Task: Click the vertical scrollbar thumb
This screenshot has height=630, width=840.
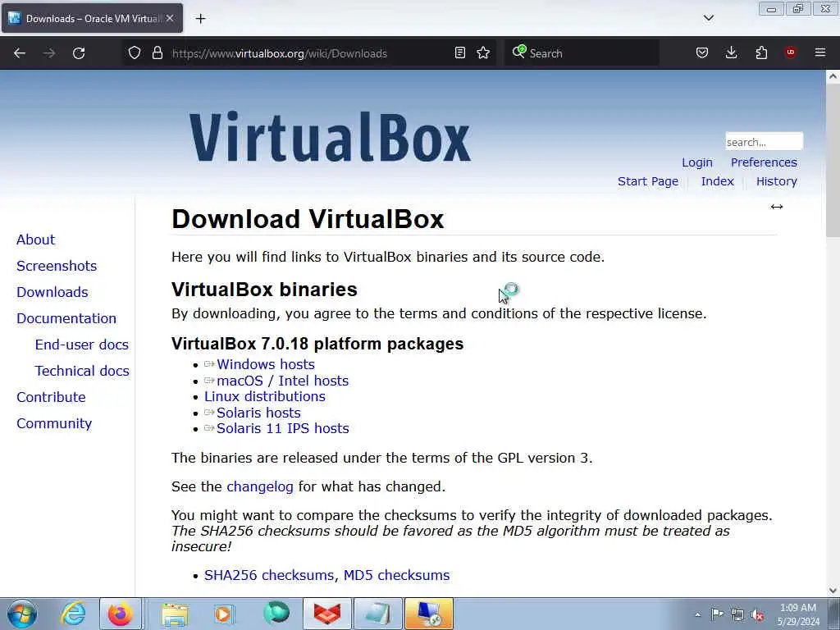Action: point(833,160)
